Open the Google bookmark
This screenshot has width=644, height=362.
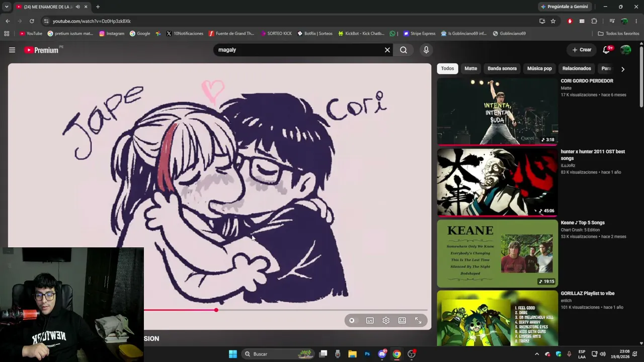click(140, 34)
